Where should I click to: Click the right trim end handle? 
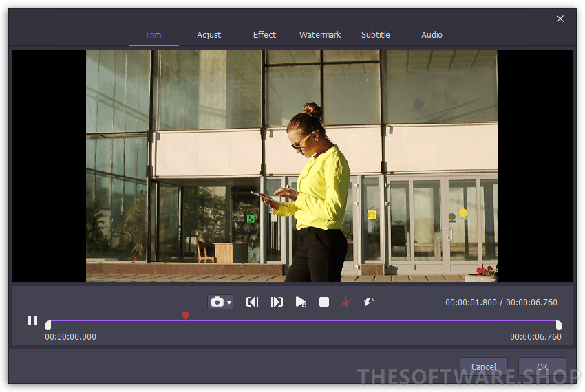pyautogui.click(x=559, y=325)
